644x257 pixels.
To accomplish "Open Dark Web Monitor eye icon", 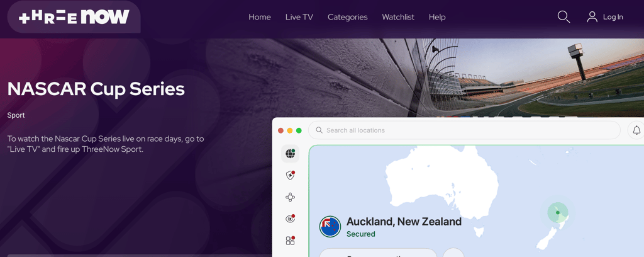I will click(x=291, y=219).
